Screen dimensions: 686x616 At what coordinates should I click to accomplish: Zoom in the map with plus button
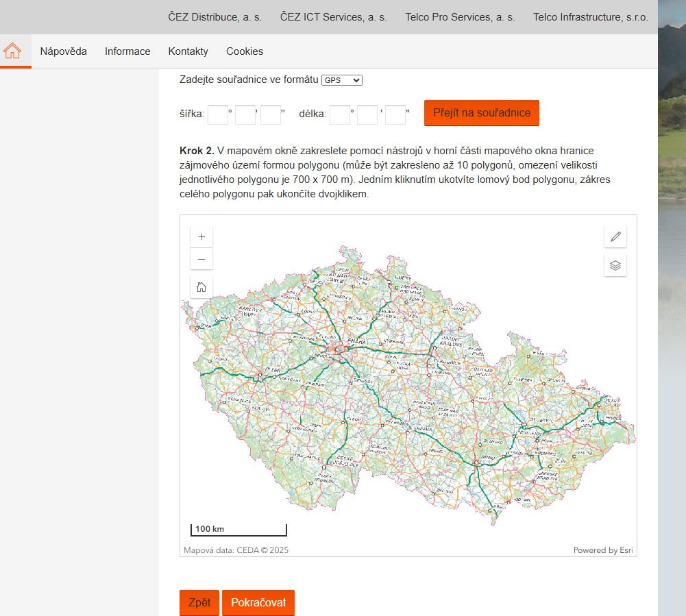tap(201, 236)
